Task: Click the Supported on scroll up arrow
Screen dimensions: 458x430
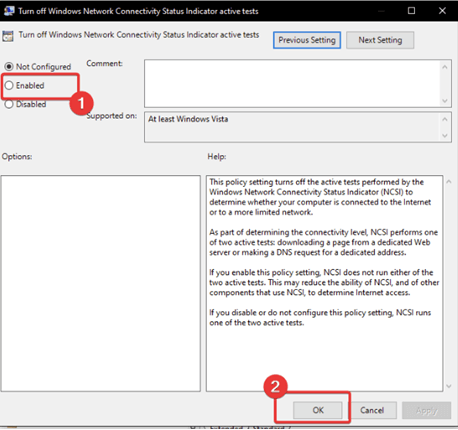Action: [x=445, y=119]
